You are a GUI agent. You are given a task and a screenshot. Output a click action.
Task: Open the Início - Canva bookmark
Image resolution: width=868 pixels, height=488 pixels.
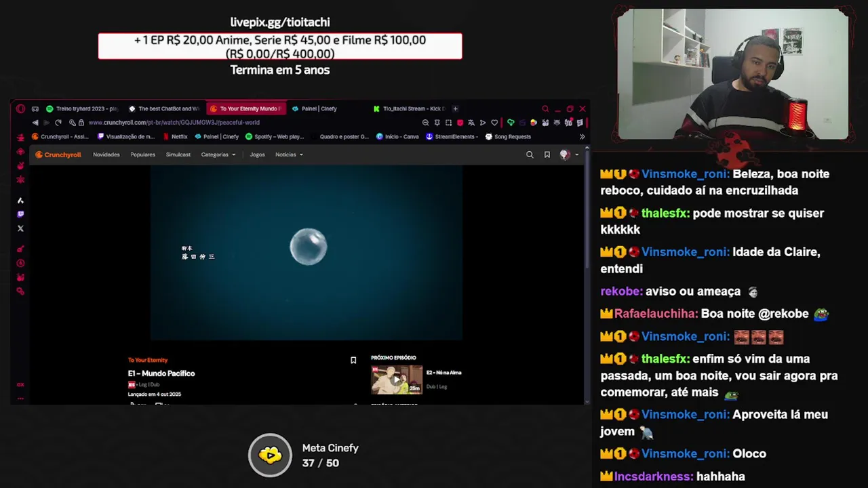[398, 136]
